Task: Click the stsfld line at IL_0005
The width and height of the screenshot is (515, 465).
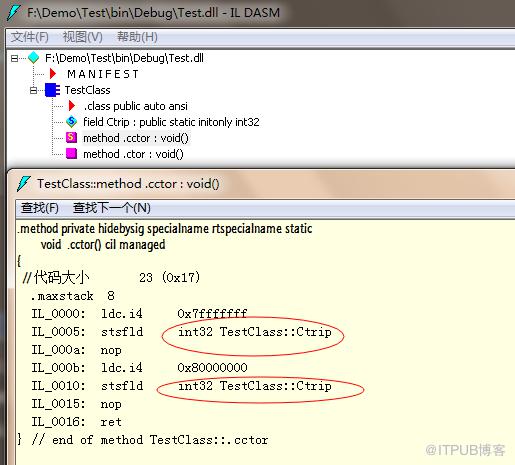Action: [182, 332]
